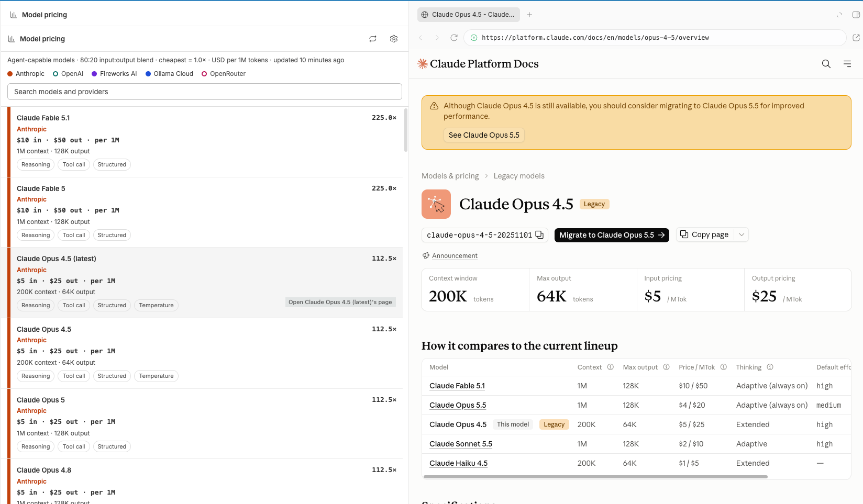Click the refresh icon in Model pricing panel
863x504 pixels.
pos(373,39)
